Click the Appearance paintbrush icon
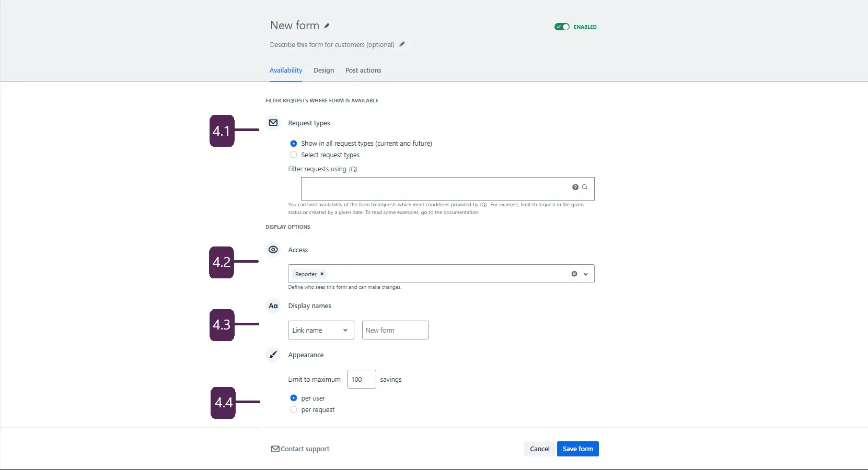Screen dimensions: 868x470 (x=273, y=355)
